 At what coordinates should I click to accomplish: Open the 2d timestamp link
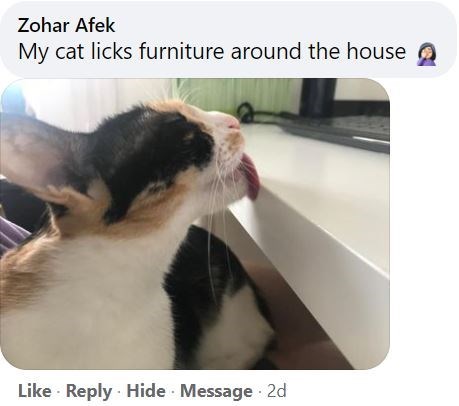[x=277, y=391]
